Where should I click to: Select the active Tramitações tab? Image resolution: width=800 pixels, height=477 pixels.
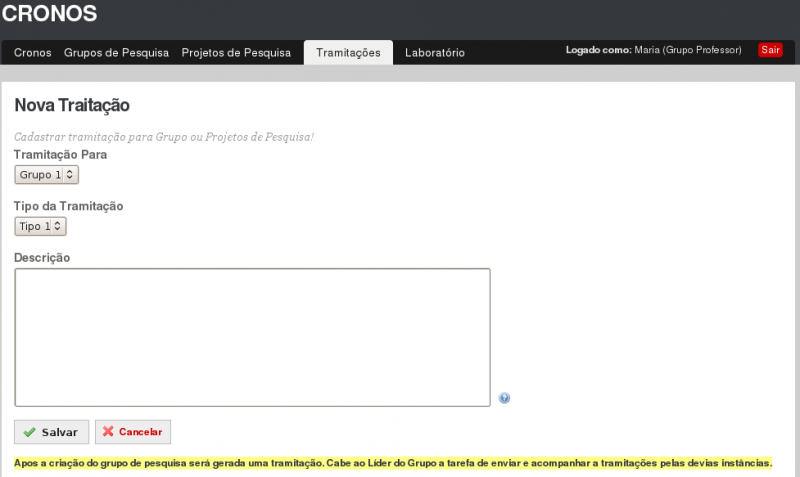click(x=348, y=53)
